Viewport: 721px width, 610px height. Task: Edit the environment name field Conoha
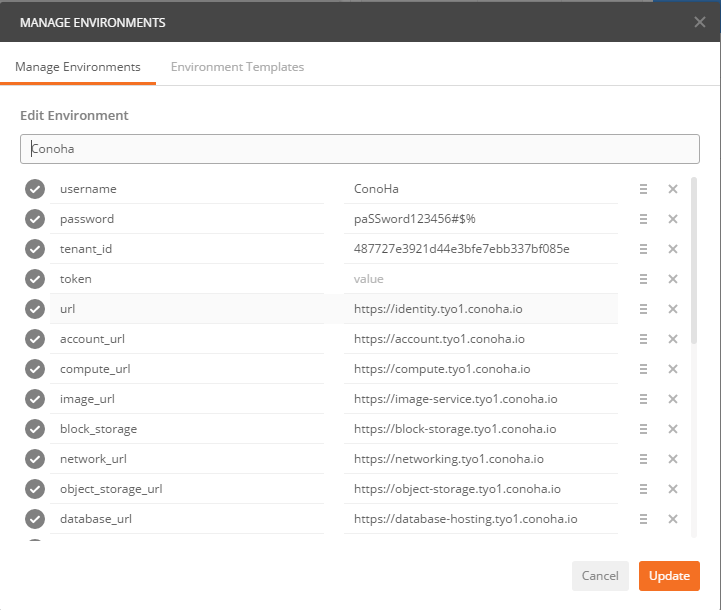coord(360,149)
